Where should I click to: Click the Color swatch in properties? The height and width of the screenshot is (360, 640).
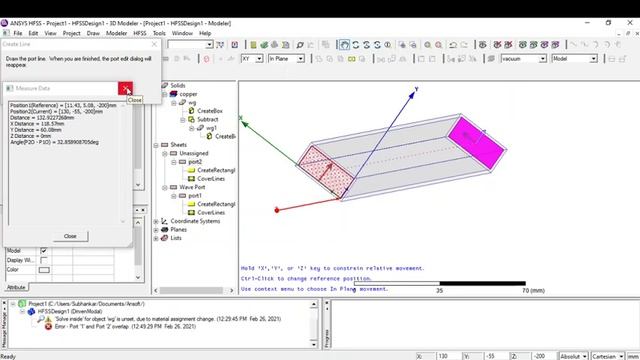point(44,270)
